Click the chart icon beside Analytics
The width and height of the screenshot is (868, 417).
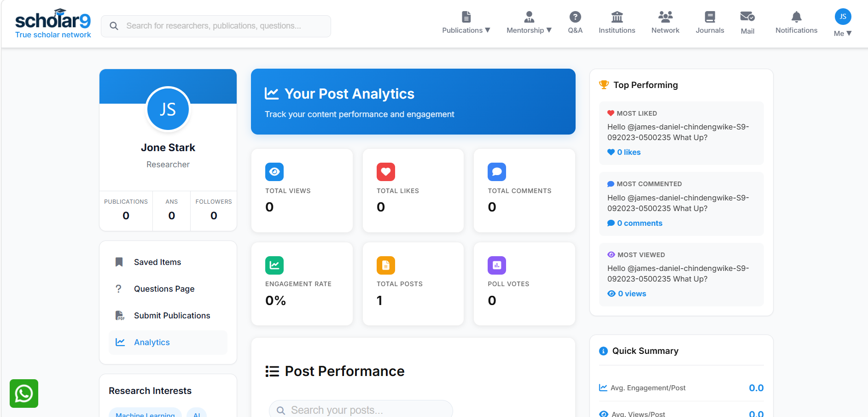coord(120,342)
